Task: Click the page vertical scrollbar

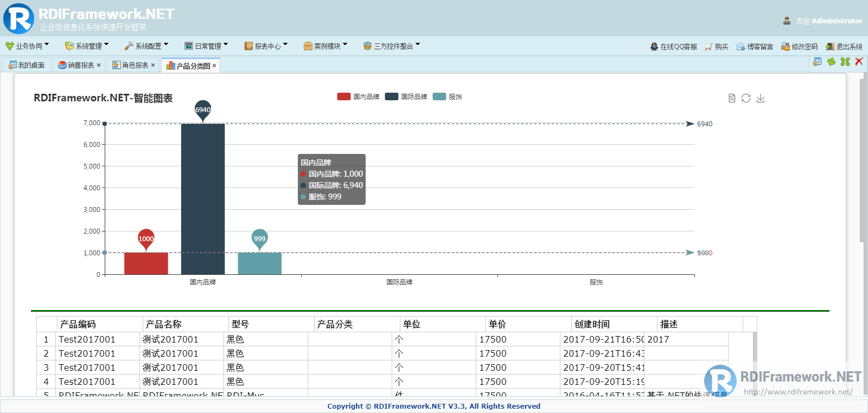Action: tap(862, 160)
